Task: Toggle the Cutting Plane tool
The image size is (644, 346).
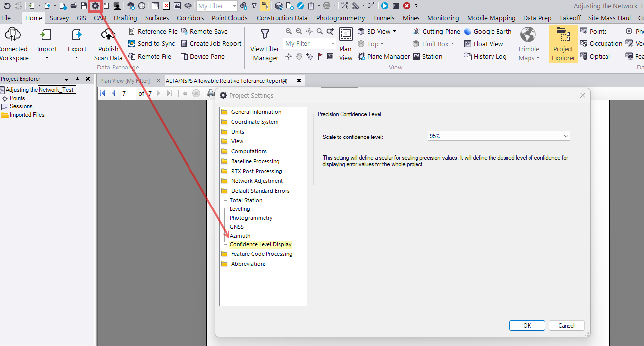Action: pos(436,31)
